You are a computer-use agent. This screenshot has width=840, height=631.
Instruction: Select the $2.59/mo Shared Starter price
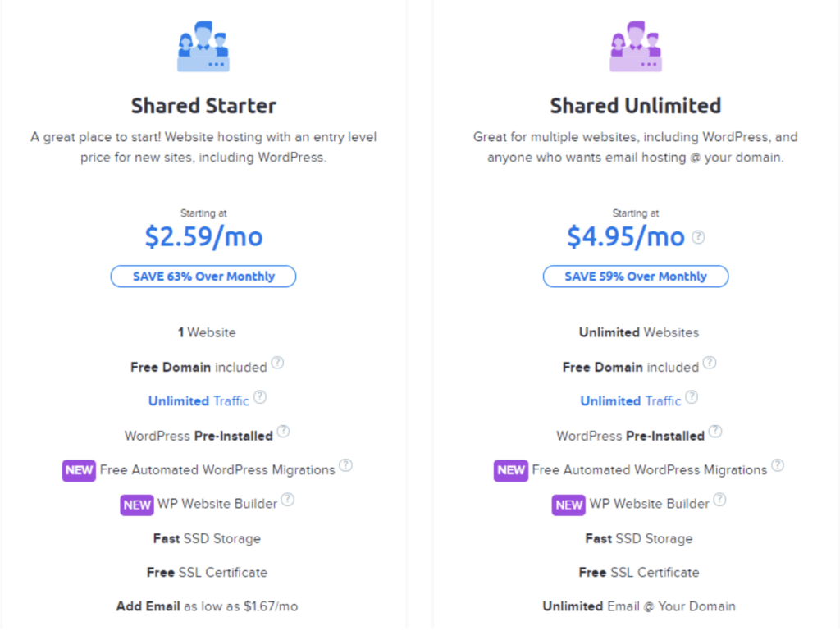pyautogui.click(x=203, y=237)
